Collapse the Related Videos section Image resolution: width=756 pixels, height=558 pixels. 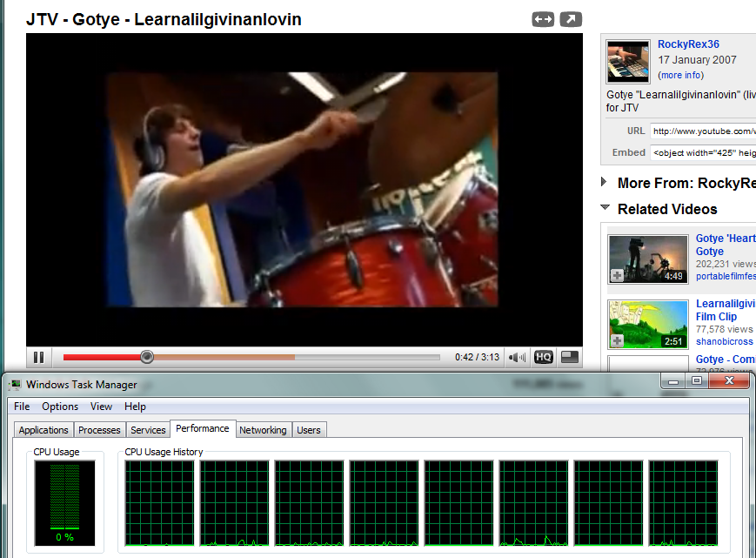coord(605,207)
